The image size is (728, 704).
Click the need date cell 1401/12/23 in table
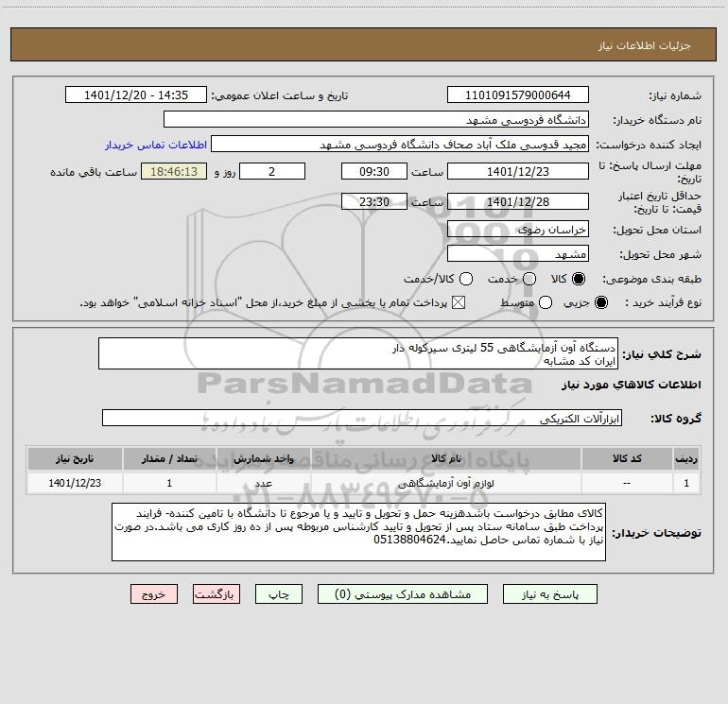tap(75, 483)
